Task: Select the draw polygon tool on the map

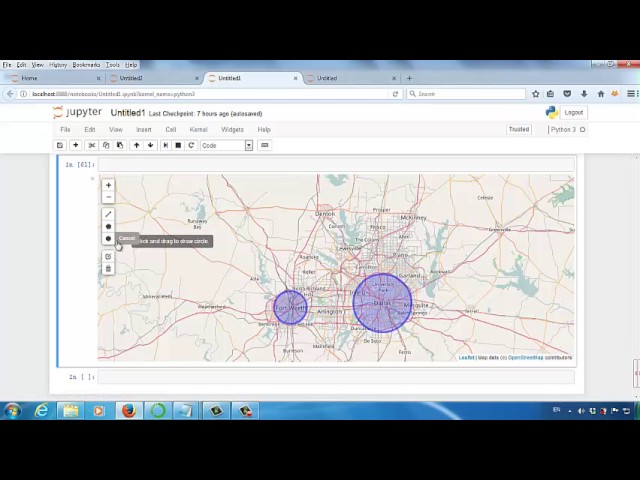Action: click(108, 227)
